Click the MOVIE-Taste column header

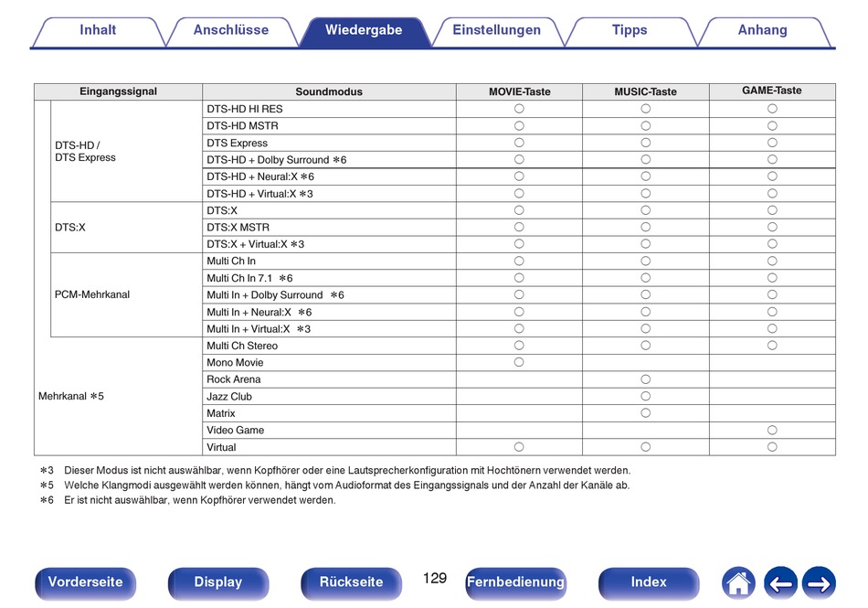519,92
